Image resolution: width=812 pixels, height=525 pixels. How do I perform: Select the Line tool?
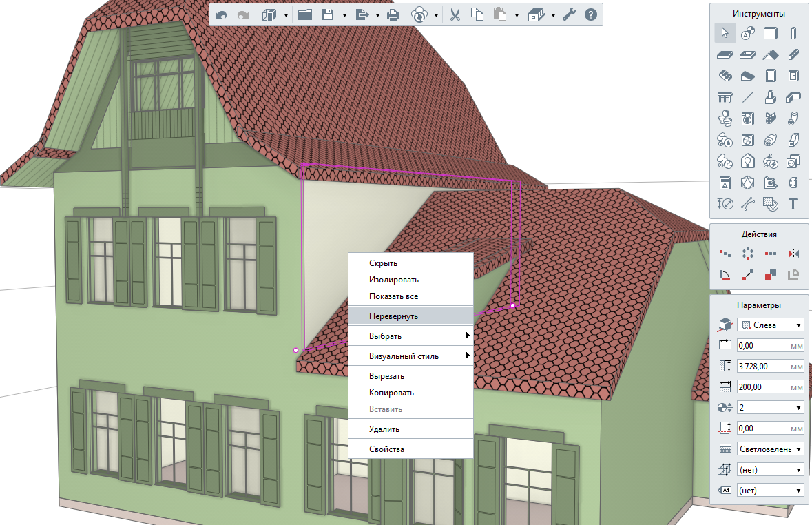point(747,97)
